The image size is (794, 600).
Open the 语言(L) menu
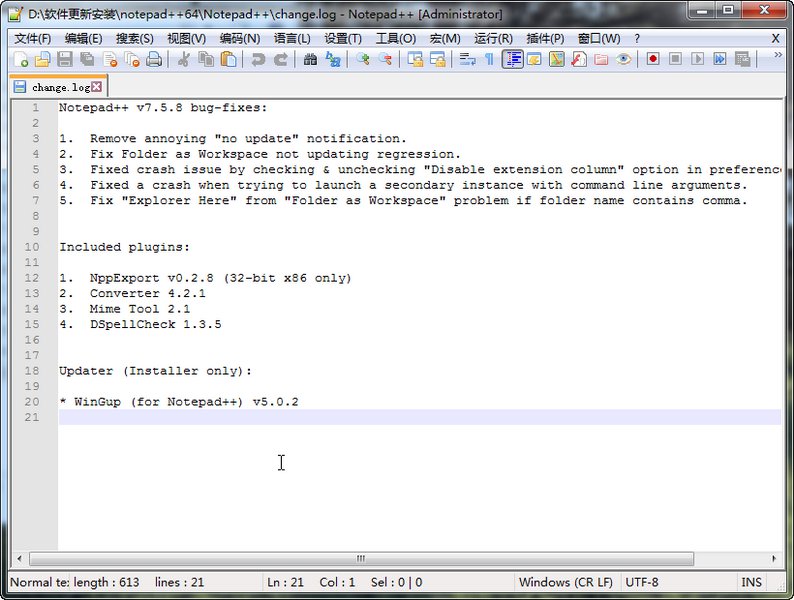click(292, 38)
